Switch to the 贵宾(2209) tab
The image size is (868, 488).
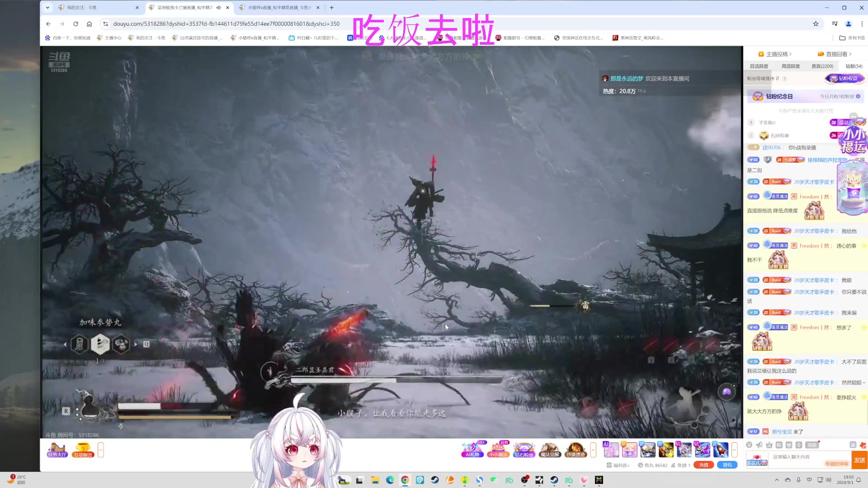[822, 66]
